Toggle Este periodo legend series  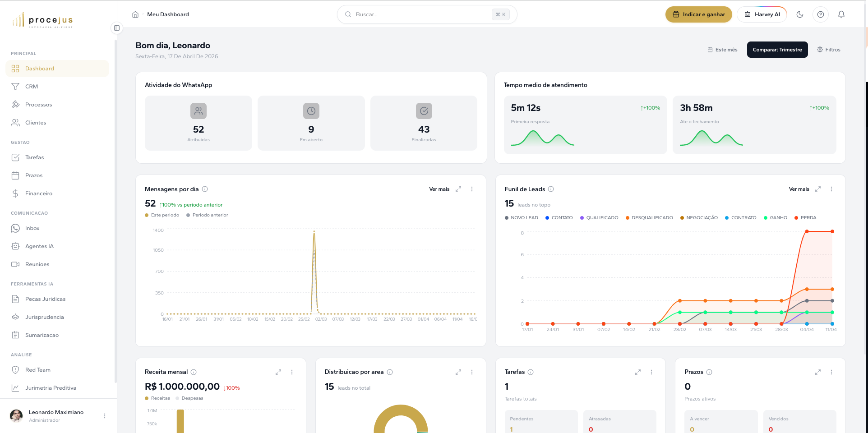click(162, 215)
